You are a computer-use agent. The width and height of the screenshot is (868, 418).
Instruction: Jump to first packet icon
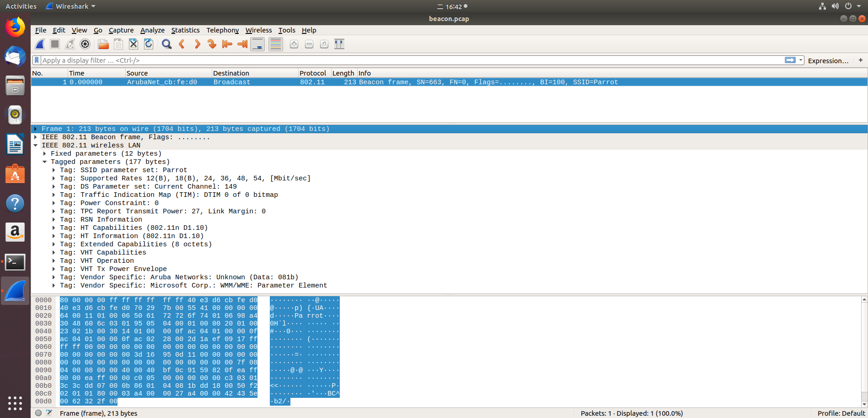227,44
